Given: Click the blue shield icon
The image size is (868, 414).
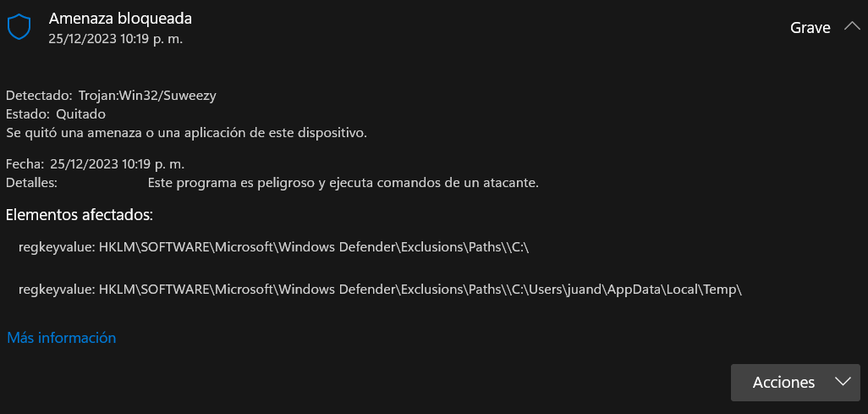Looking at the screenshot, I should click(19, 27).
